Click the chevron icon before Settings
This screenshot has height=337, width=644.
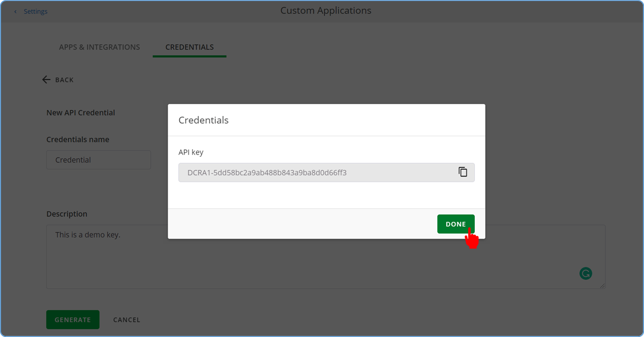[x=16, y=11]
